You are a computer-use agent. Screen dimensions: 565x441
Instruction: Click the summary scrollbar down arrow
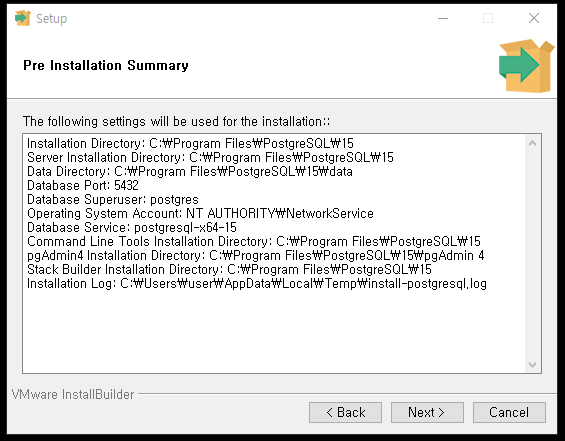[532, 365]
